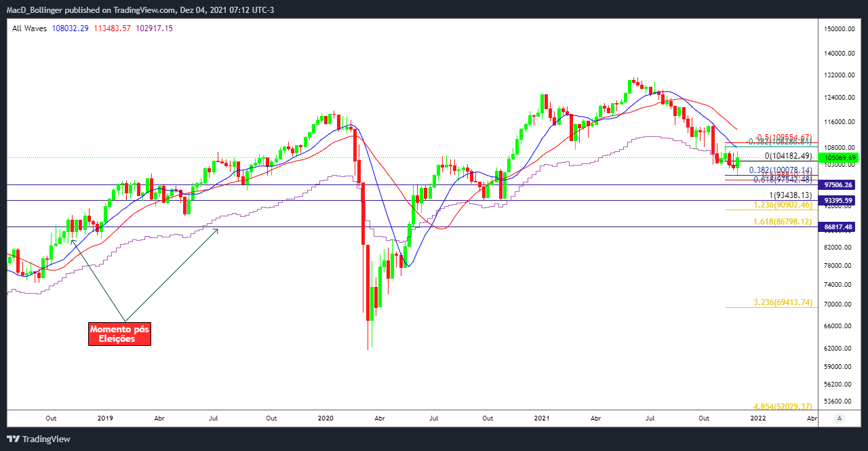
Task: Click the 74000.00 price axis label
Action: click(838, 286)
